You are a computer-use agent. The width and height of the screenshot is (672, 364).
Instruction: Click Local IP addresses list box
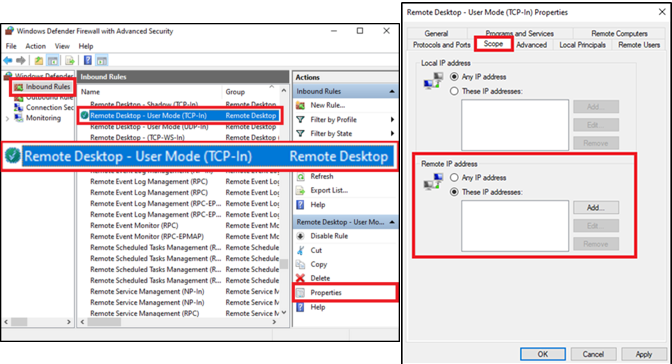point(515,125)
